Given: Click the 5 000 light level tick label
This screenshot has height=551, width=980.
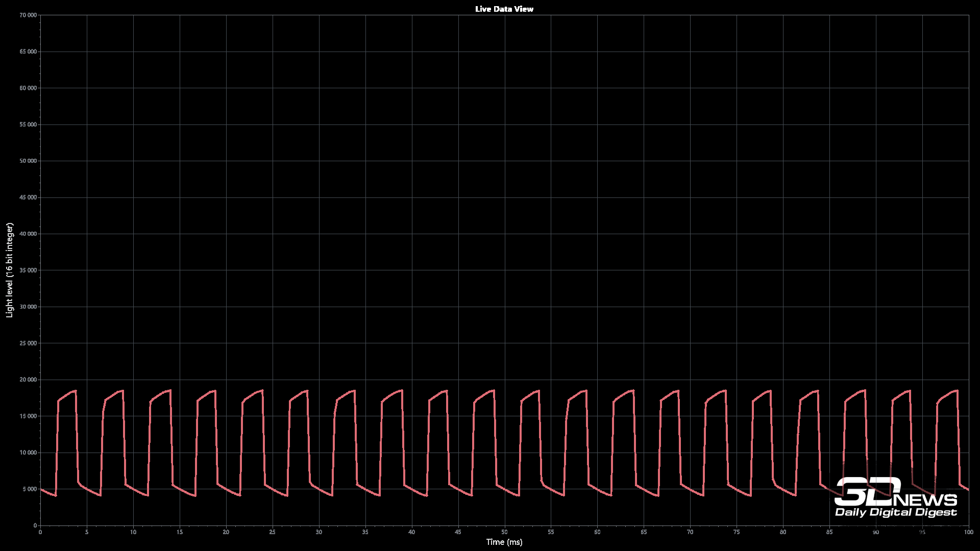Looking at the screenshot, I should tap(30, 489).
